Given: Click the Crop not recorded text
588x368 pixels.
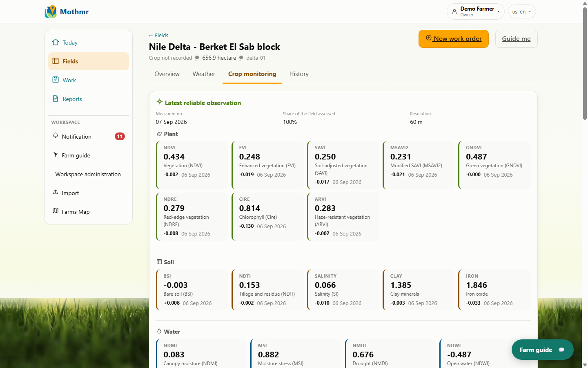Looking at the screenshot, I should coord(171,58).
